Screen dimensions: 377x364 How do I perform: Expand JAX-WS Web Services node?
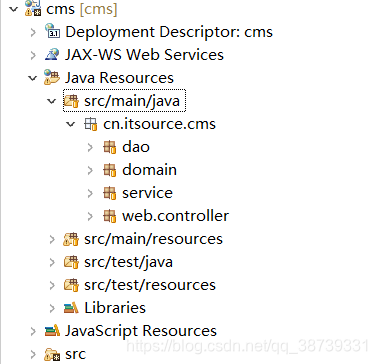(x=33, y=55)
